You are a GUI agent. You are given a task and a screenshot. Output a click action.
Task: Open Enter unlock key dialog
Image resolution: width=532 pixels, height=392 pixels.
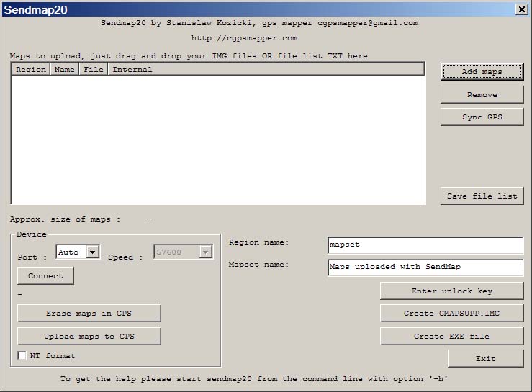tap(451, 291)
